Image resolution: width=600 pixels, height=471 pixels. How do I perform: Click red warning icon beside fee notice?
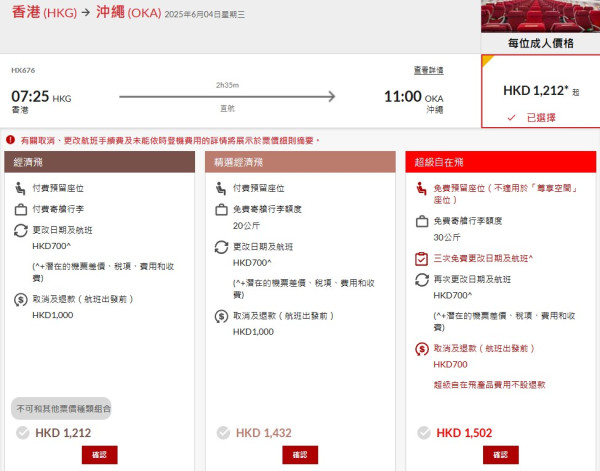[x=10, y=140]
